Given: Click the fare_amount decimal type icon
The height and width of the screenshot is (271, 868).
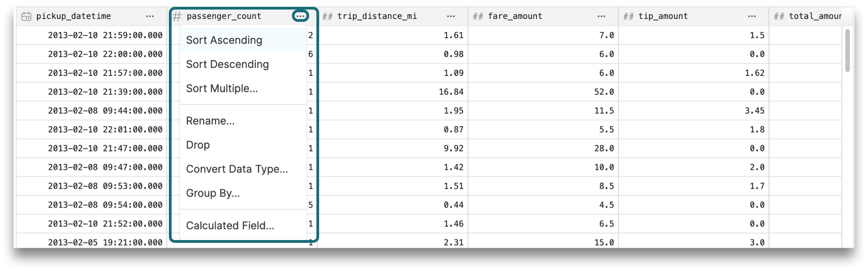Looking at the screenshot, I should (x=478, y=16).
